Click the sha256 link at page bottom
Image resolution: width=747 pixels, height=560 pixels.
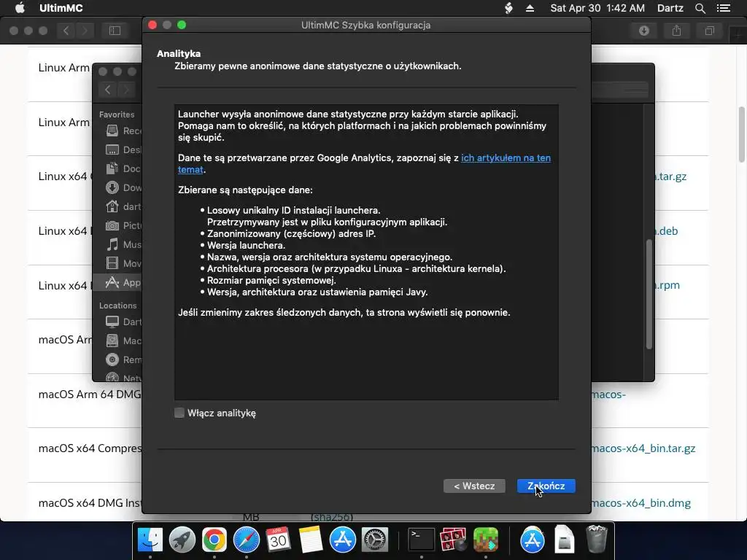click(x=332, y=517)
